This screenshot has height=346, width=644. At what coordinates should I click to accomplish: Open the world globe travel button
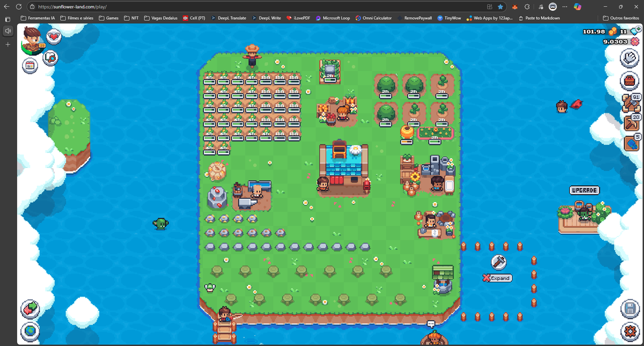tap(30, 332)
